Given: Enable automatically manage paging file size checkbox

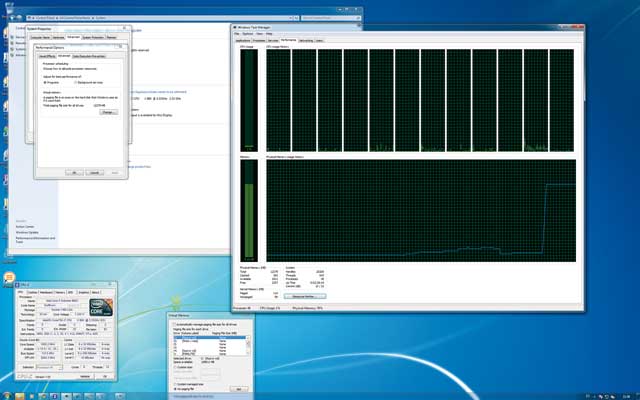Looking at the screenshot, I should [x=174, y=324].
